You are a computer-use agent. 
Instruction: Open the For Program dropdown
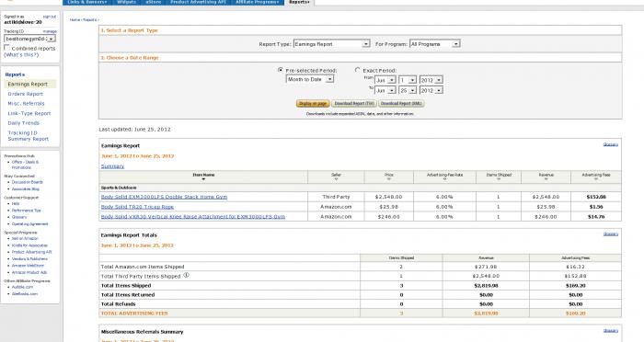point(434,44)
